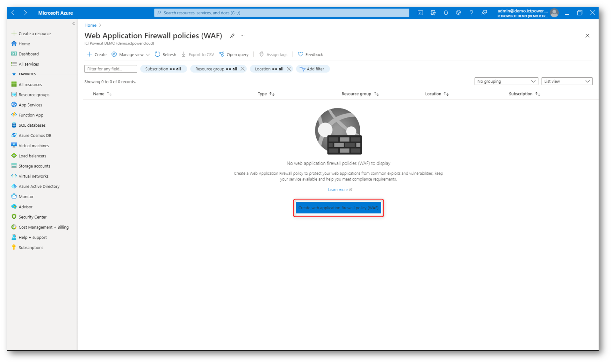Open Advisor in the sidebar

click(x=22, y=206)
